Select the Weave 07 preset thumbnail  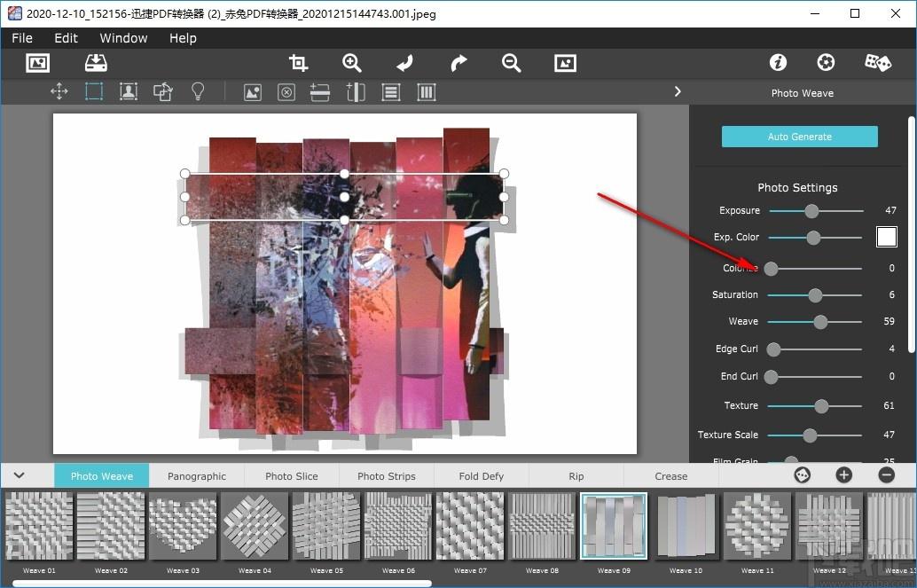click(470, 527)
